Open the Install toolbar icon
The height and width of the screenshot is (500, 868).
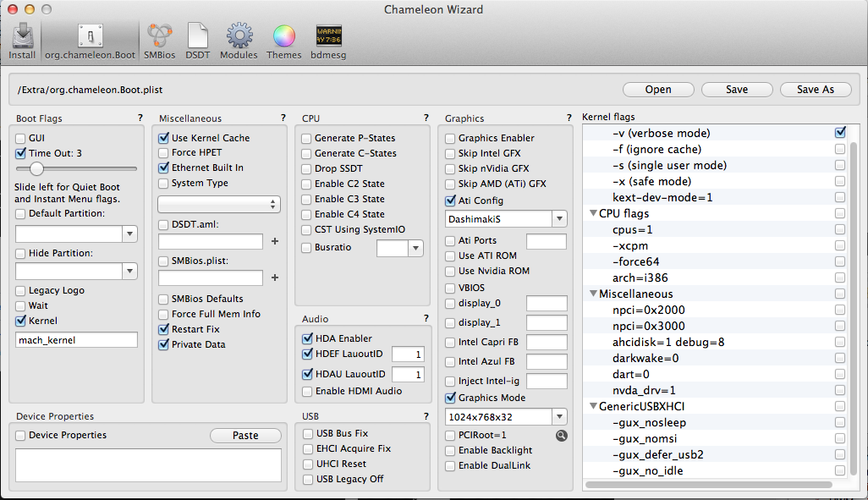(x=22, y=41)
